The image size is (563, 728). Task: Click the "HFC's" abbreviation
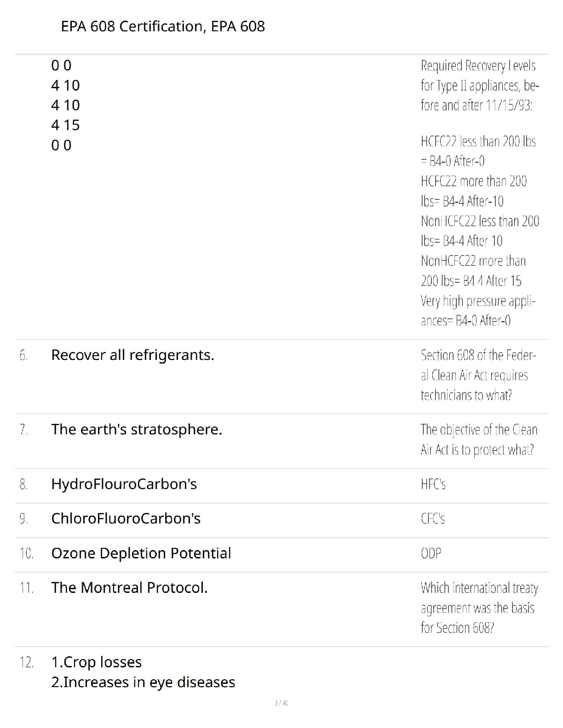click(433, 484)
